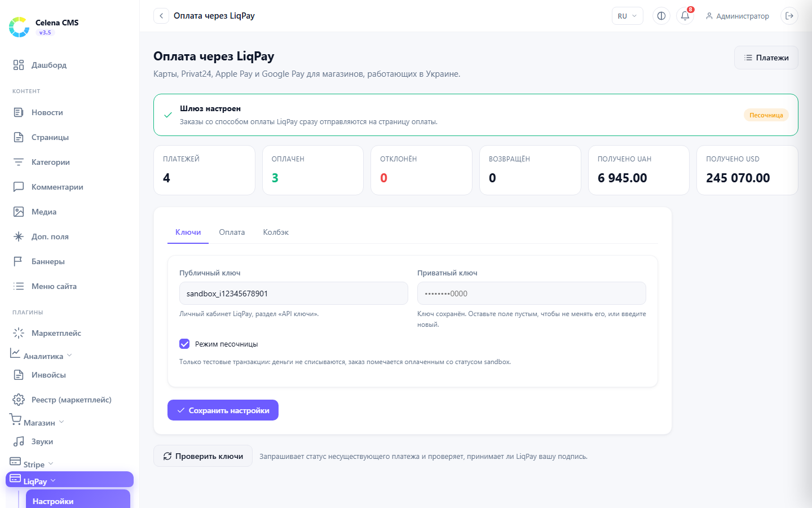The height and width of the screenshot is (508, 812).
Task: Click the Отклонён stat card
Action: coord(421,170)
